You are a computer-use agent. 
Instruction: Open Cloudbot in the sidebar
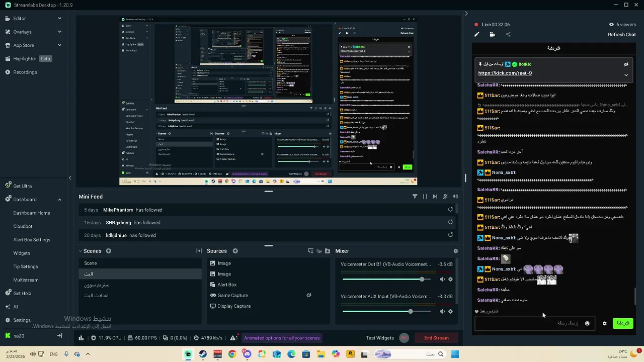(x=23, y=226)
